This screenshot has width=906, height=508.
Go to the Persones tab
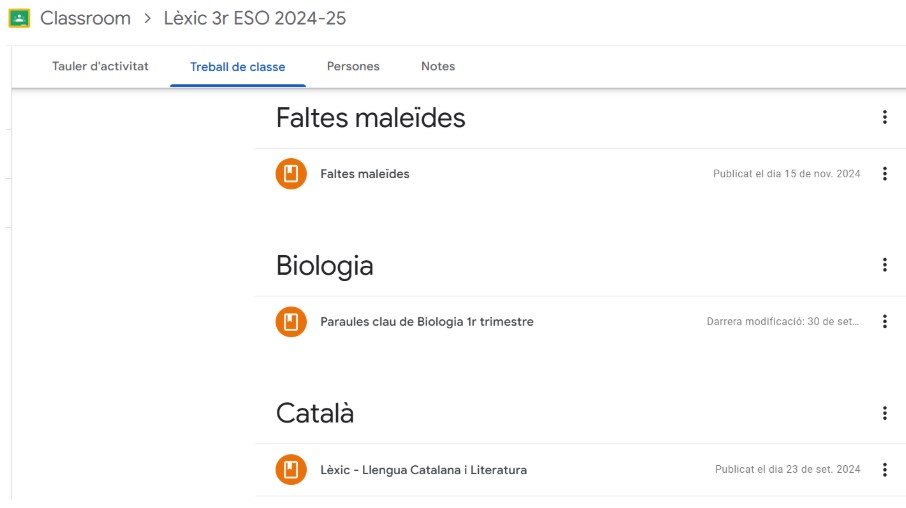(353, 67)
